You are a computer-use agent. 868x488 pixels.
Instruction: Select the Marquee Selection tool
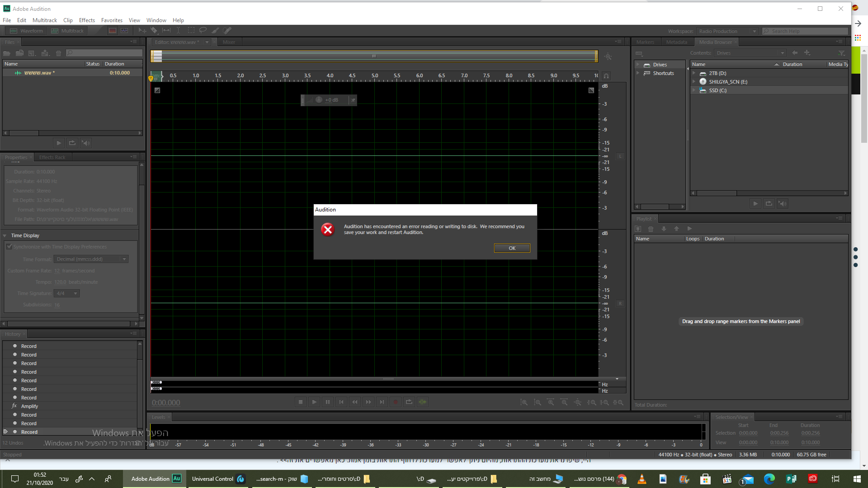tap(191, 31)
